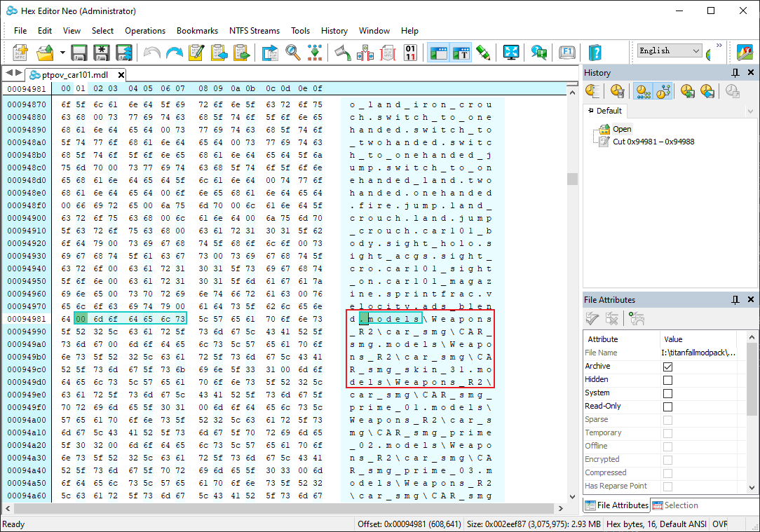Expand the Open file dropdown arrow

coord(62,53)
